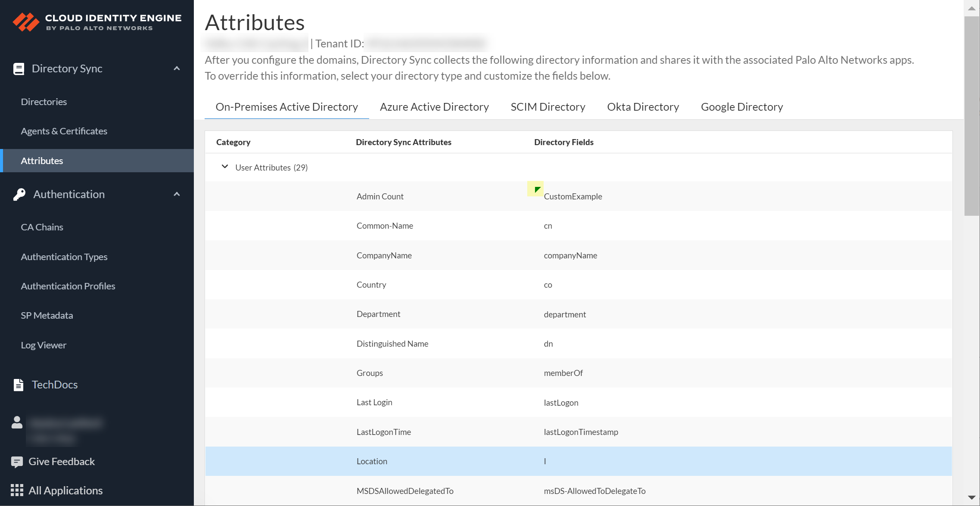Select the Location attribute row
980x506 pixels.
(372, 461)
